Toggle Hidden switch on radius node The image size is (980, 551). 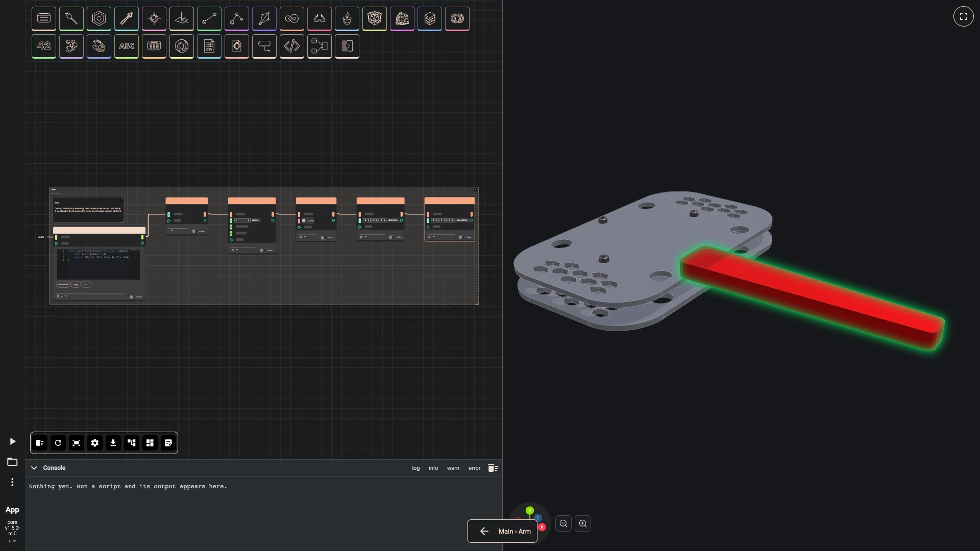262,251
